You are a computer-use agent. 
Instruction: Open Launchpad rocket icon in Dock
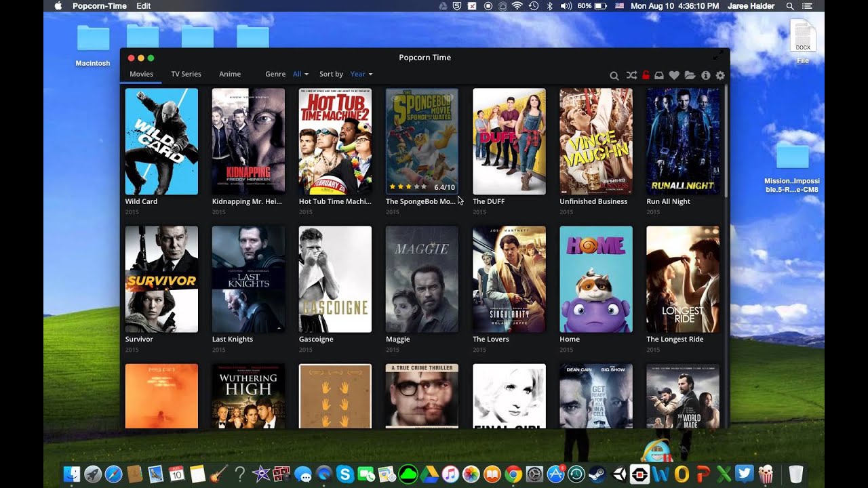pos(92,474)
